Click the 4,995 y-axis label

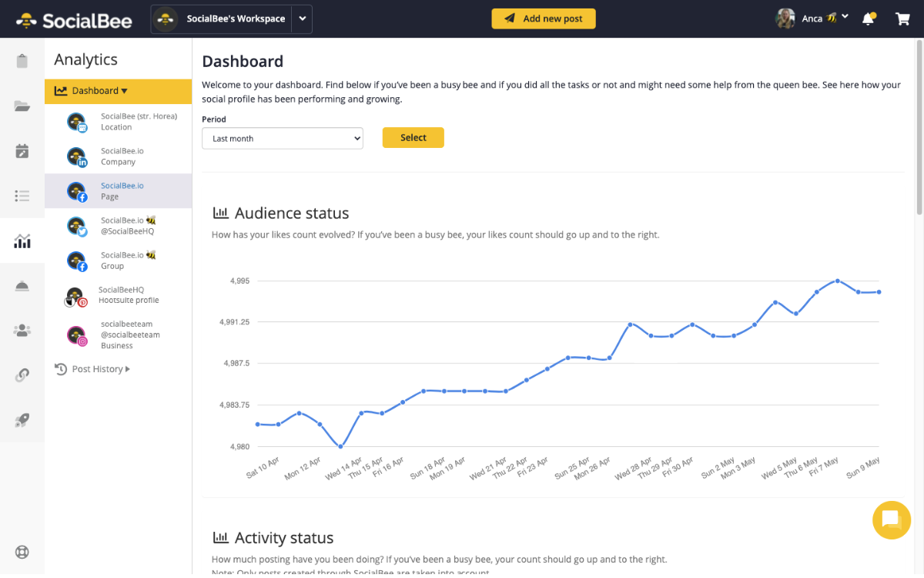coord(239,281)
